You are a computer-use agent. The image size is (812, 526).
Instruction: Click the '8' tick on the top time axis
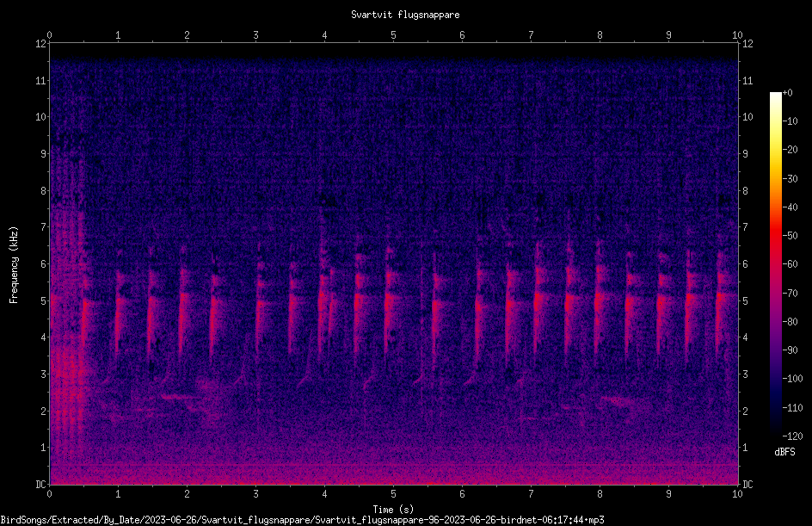[600, 35]
